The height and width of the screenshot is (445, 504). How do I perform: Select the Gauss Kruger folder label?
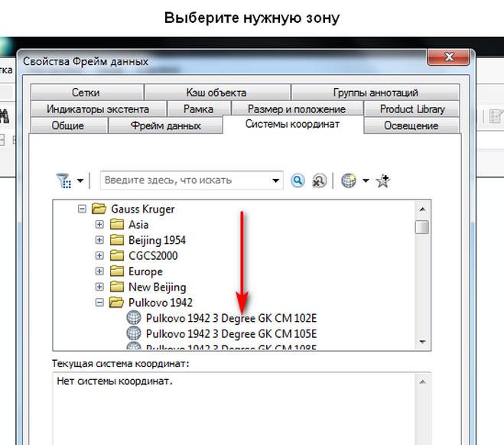[143, 210]
